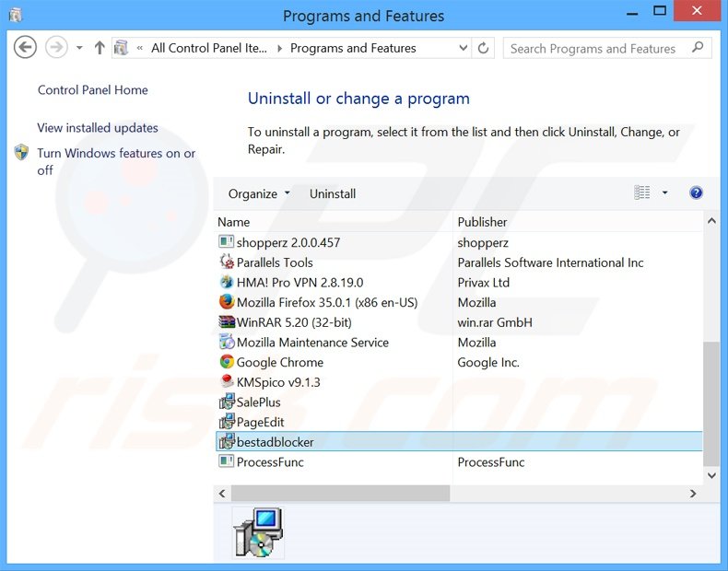
Task: Select shopperz 2.0.0.457 entry
Action: 459,242
